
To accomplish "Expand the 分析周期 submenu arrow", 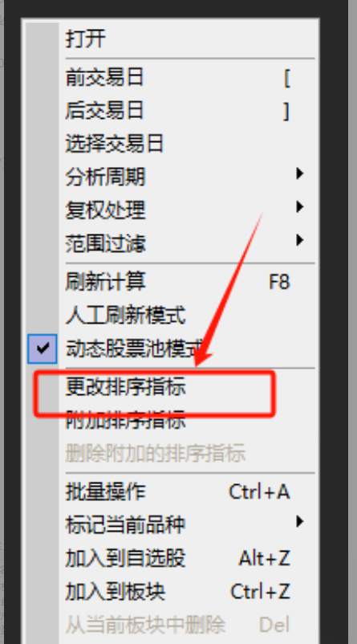I will [x=300, y=173].
